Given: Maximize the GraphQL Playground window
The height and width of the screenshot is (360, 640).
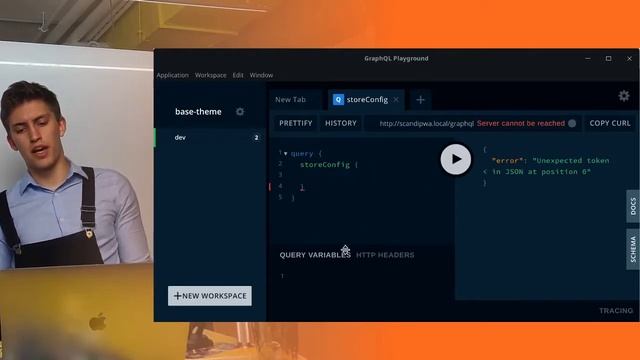Looking at the screenshot, I should pyautogui.click(x=609, y=58).
